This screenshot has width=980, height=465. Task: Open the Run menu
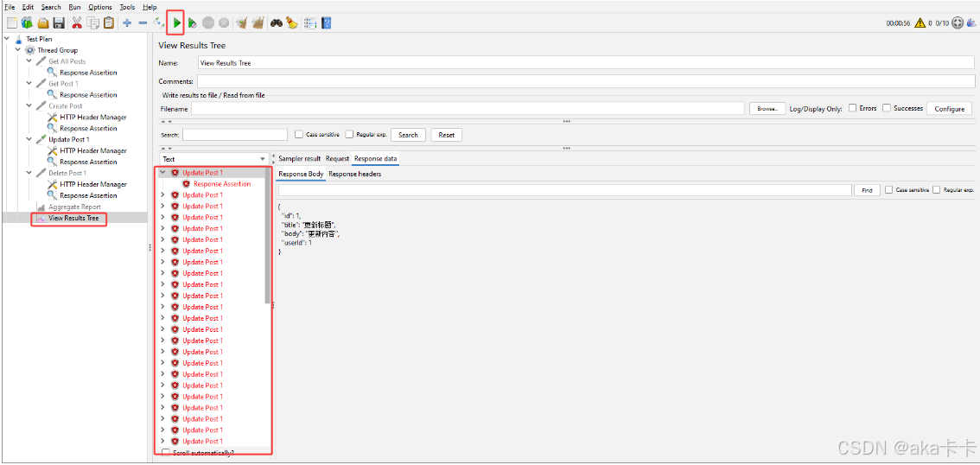(74, 7)
